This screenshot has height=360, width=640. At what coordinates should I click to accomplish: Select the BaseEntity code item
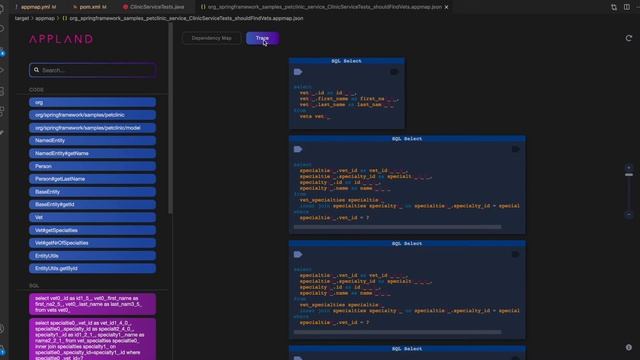click(x=92, y=192)
